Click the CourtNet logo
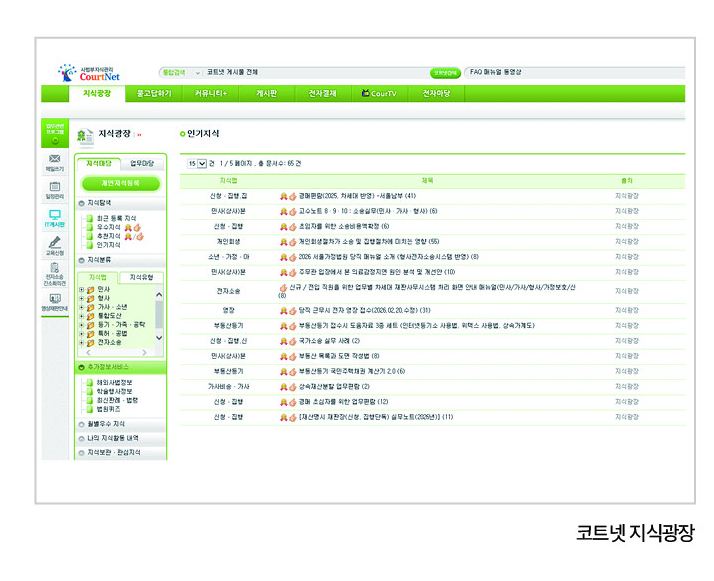The image size is (714, 581). 91,73
